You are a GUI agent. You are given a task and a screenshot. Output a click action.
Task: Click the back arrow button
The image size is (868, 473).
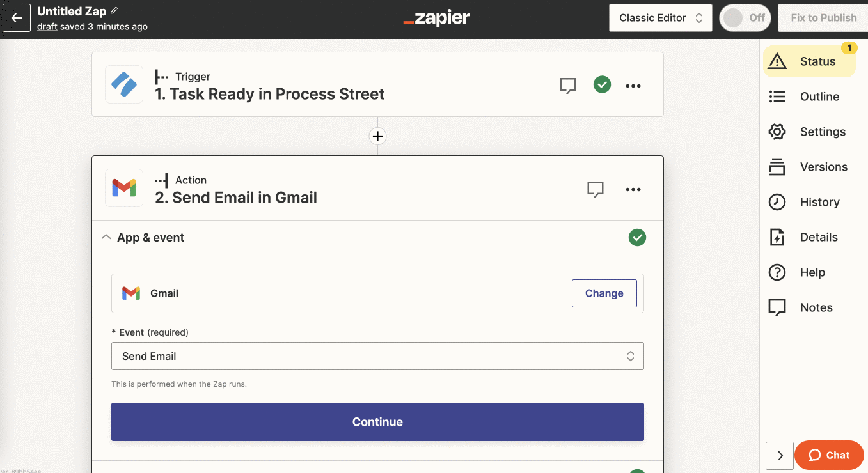click(17, 18)
